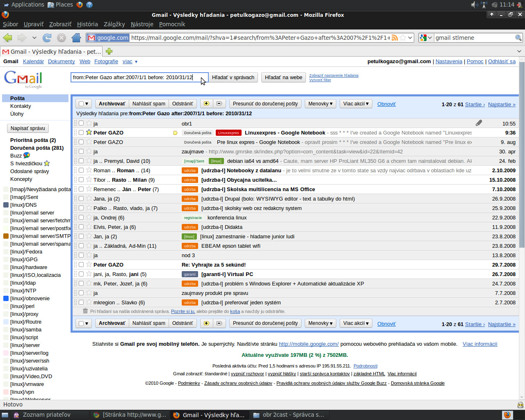Open the list all tabs dropdown
Image resolution: width=525 pixels, height=420 pixels.
tap(519, 51)
